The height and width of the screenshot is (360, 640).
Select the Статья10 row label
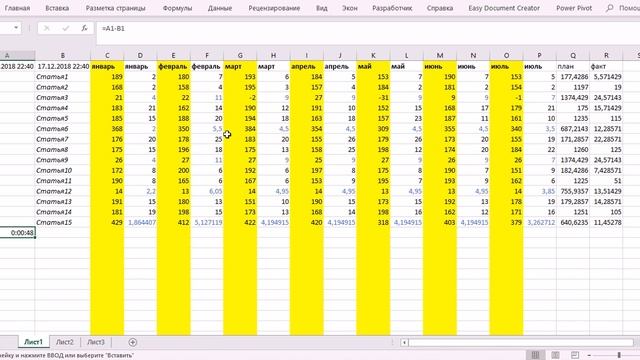pos(63,170)
